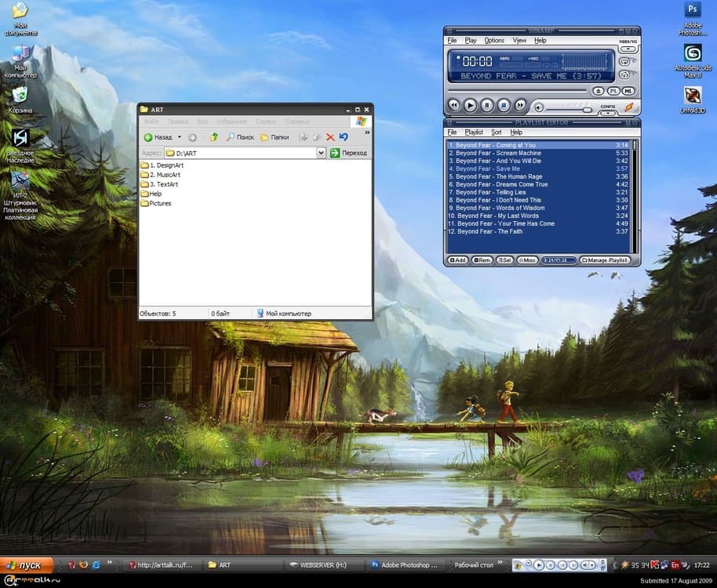Open the Autodesk 3ds Max 8 desktop icon
Screen dimensions: 717x588
(x=693, y=61)
